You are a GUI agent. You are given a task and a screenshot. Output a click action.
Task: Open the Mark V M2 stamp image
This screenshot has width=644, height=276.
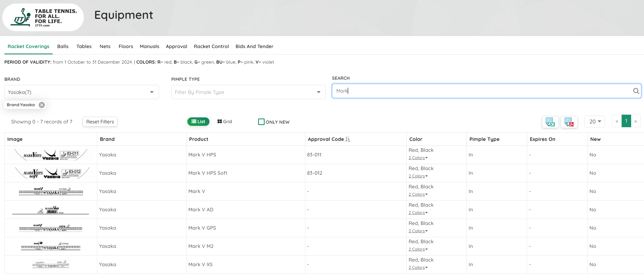51,246
